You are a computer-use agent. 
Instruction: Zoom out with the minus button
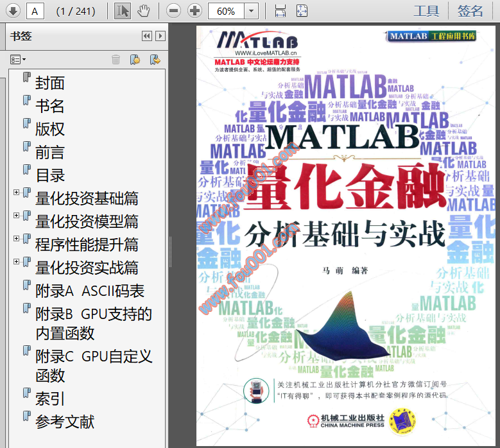click(173, 11)
